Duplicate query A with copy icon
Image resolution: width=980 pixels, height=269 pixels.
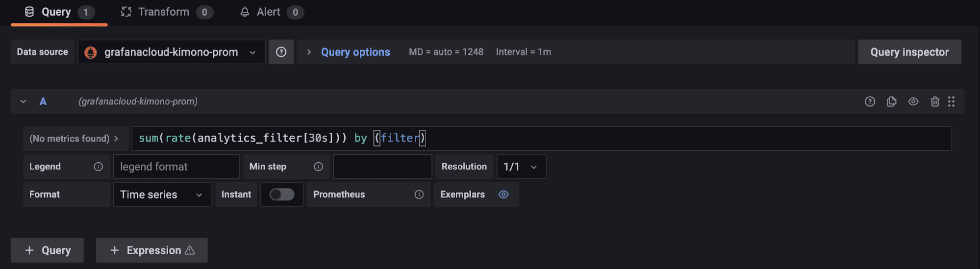pyautogui.click(x=891, y=101)
